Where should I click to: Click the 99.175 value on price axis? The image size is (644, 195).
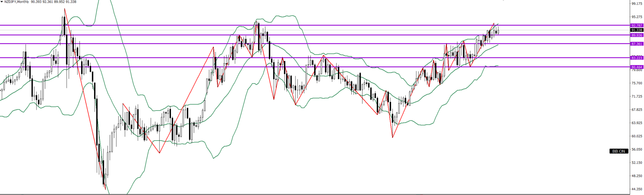click(637, 4)
